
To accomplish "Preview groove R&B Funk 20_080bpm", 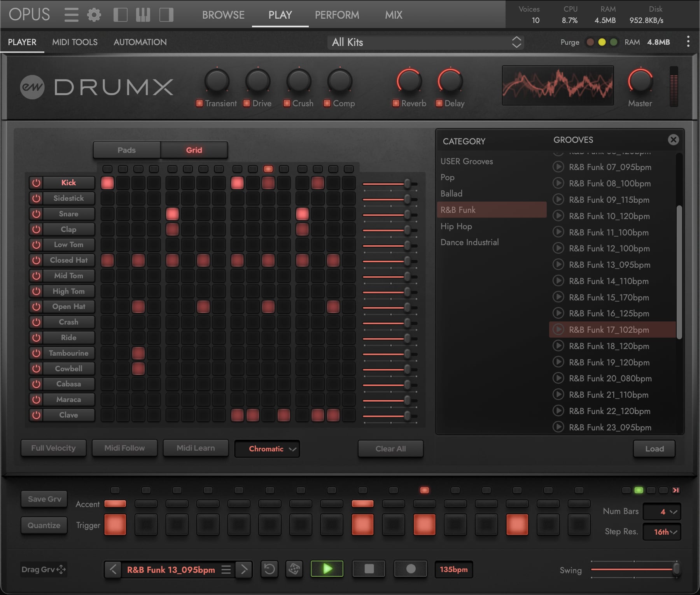I will point(558,378).
